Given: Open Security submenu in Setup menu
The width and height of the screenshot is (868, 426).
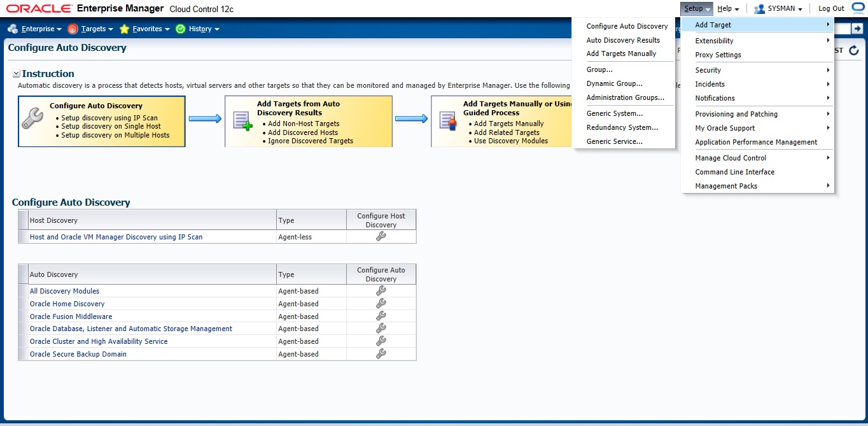Looking at the screenshot, I should pos(708,70).
